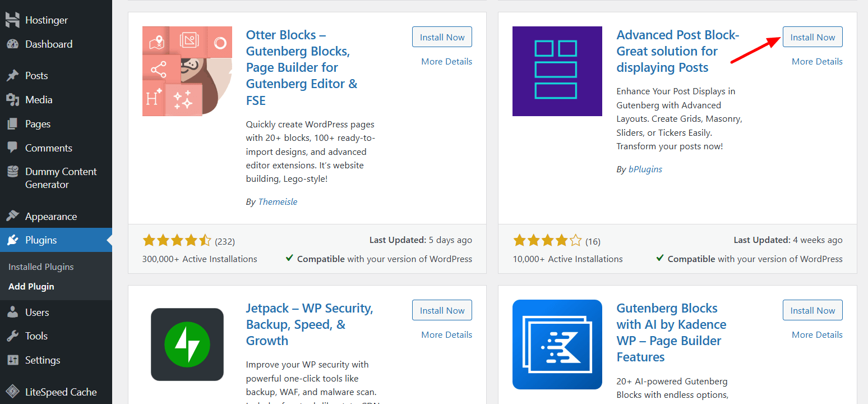
Task: Open the Settings sliders icon
Action: 13,360
